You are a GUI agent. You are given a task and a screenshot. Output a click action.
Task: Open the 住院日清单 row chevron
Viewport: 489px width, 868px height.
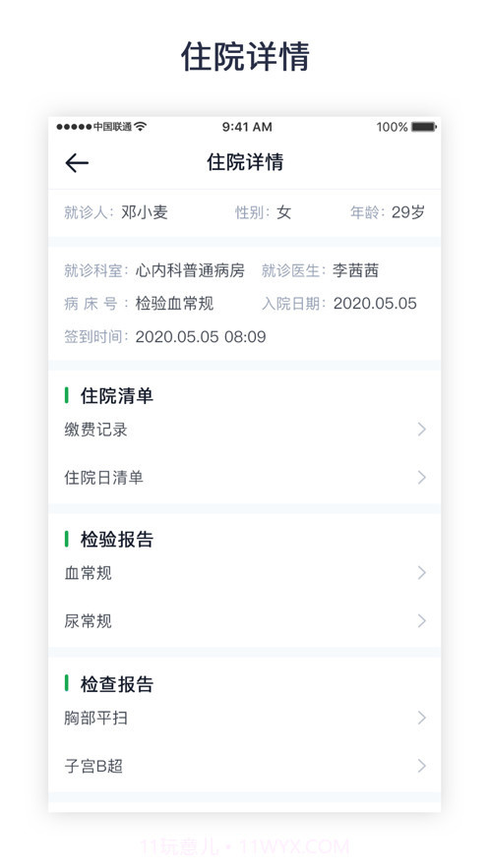[421, 477]
